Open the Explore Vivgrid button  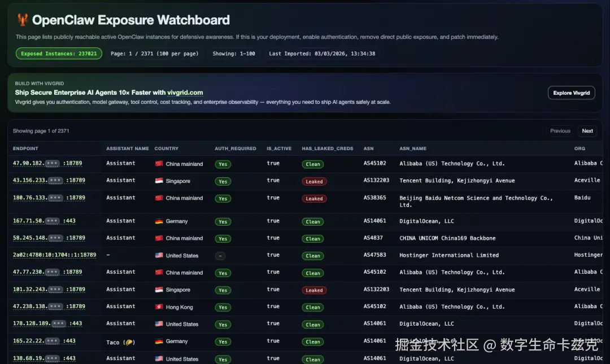click(x=571, y=93)
